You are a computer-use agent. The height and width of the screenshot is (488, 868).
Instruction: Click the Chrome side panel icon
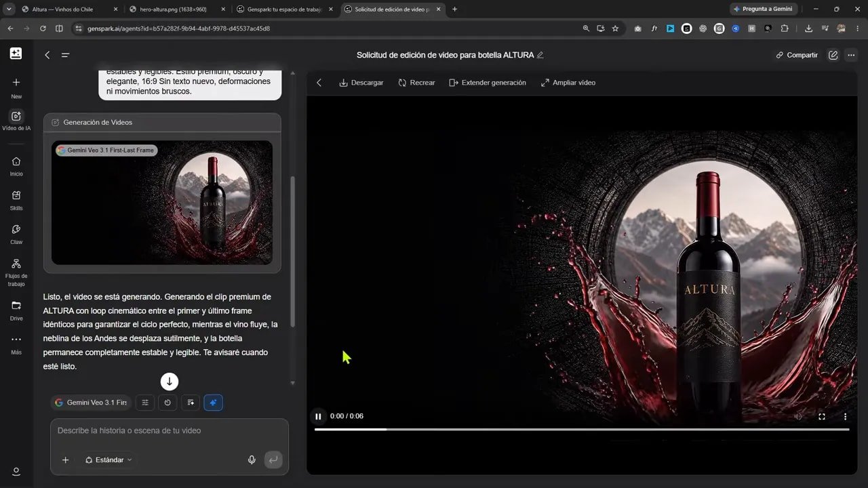point(59,28)
